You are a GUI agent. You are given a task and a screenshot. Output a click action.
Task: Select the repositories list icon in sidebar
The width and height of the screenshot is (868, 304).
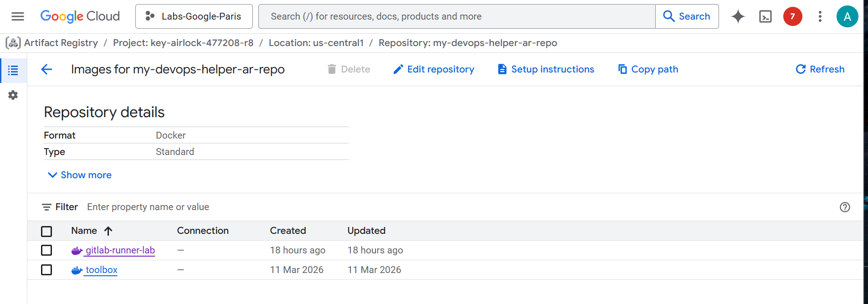(x=13, y=71)
